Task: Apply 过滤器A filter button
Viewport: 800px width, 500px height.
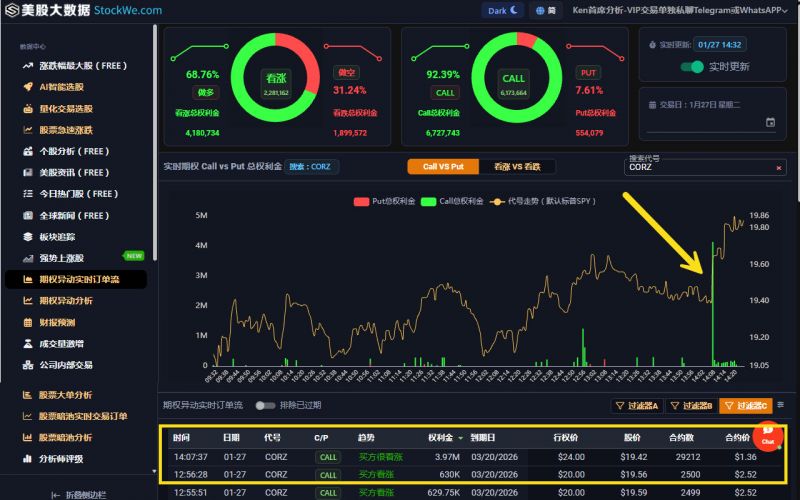Action: click(x=636, y=405)
